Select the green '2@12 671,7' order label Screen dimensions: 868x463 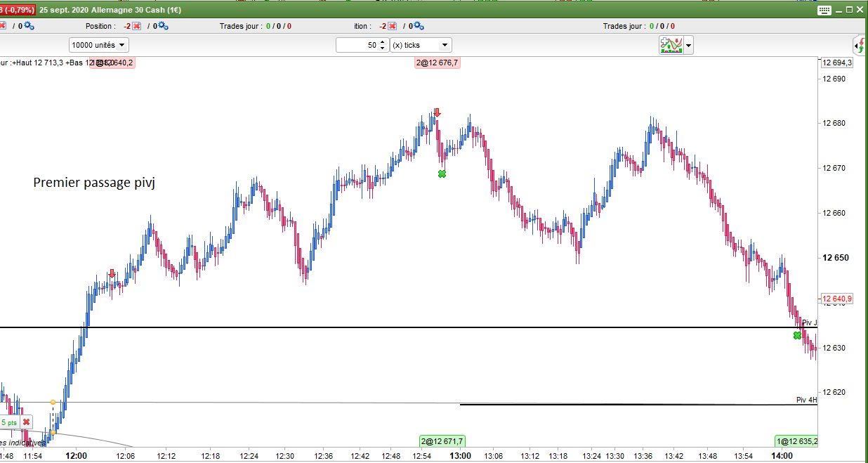442,441
